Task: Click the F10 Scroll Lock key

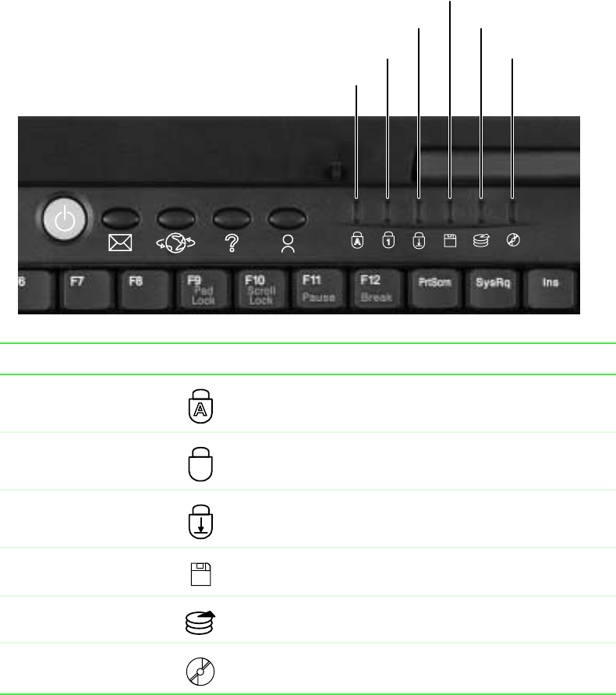Action: (x=260, y=289)
